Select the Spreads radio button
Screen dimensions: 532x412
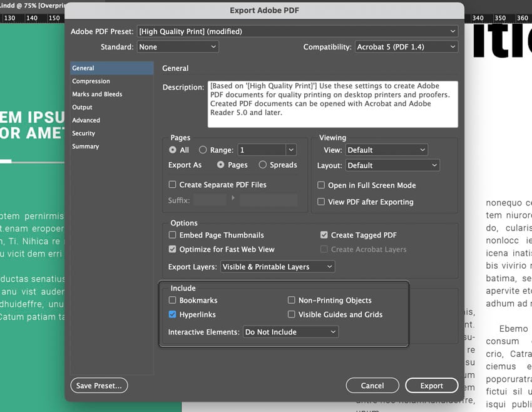[x=260, y=165]
